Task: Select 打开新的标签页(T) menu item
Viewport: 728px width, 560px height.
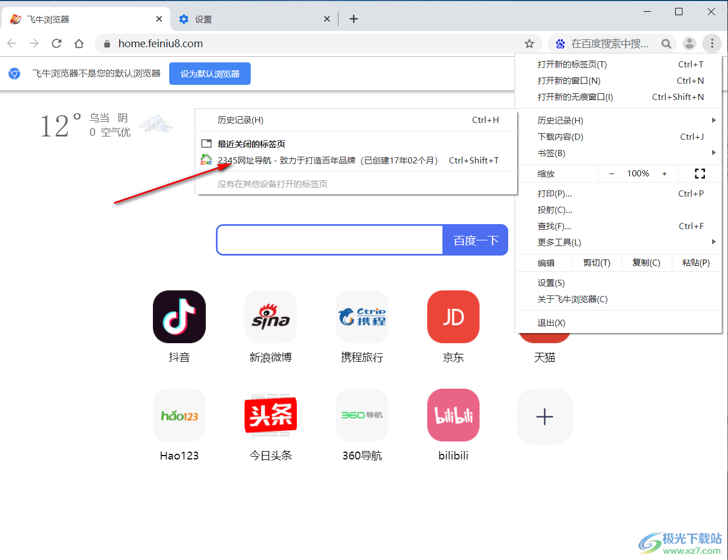Action: pos(618,64)
